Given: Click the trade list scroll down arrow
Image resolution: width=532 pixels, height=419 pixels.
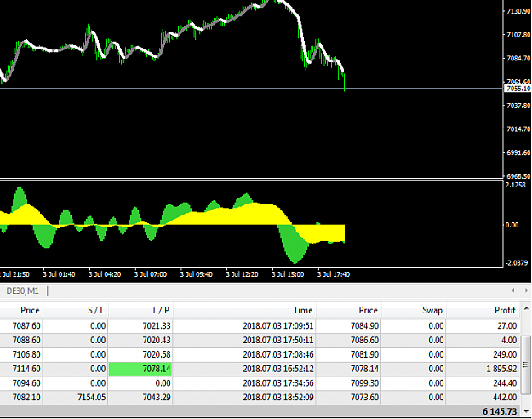Looking at the screenshot, I should click(x=526, y=411).
